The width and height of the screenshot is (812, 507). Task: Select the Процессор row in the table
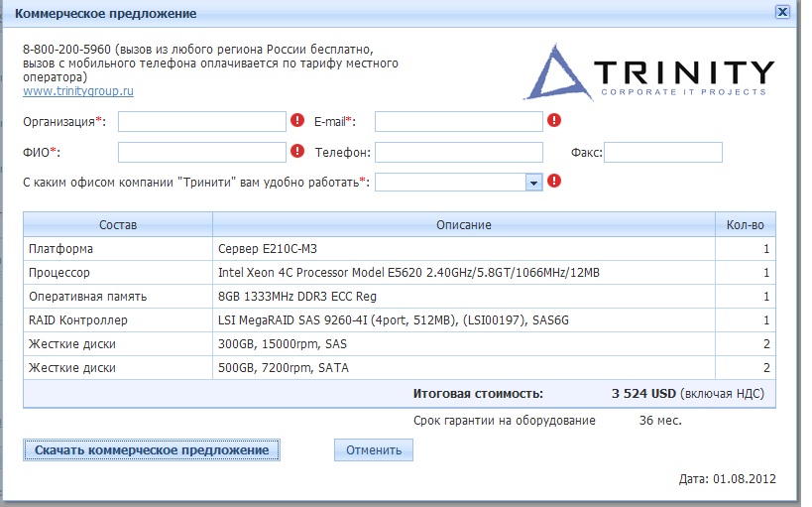pos(399,273)
